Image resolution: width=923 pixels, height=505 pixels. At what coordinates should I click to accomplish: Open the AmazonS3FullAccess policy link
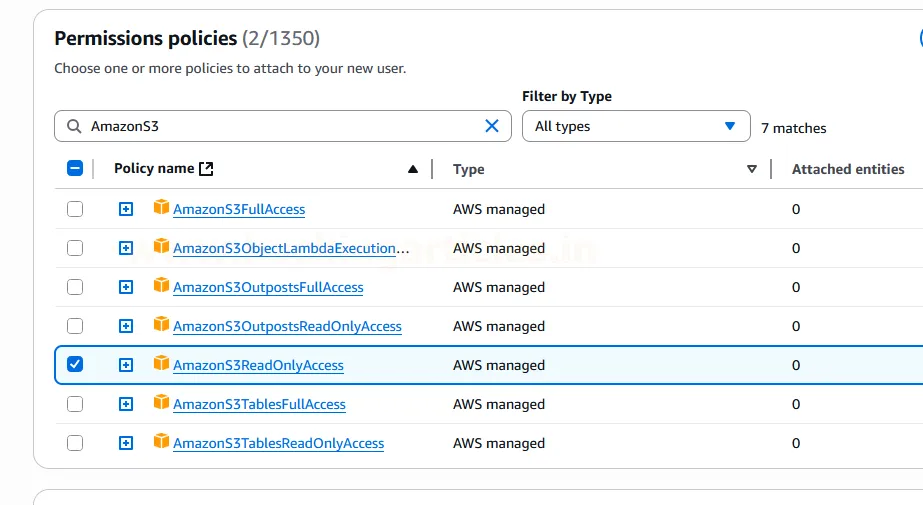[x=239, y=210]
